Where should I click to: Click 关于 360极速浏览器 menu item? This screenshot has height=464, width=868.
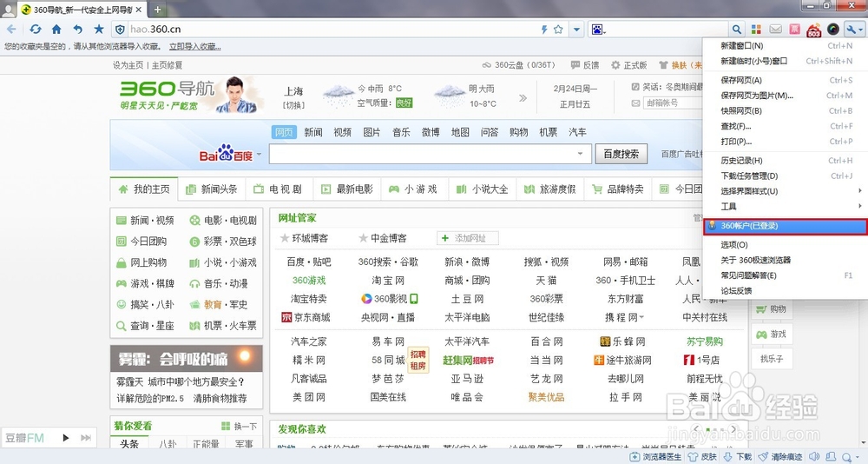click(x=785, y=260)
